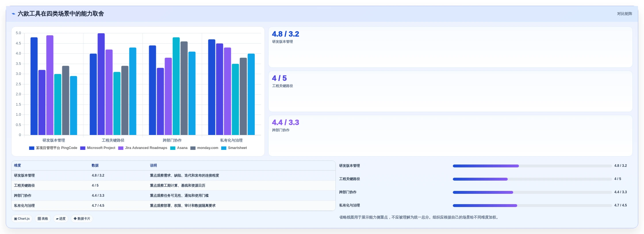Toggle the Microsoft Project legend swatch

coord(83,148)
